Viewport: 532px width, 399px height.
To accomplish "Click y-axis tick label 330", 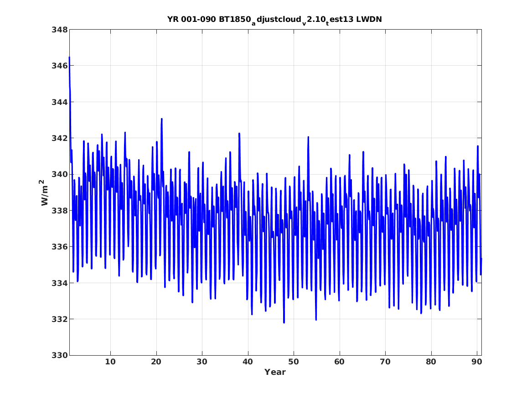I will pyautogui.click(x=60, y=355).
